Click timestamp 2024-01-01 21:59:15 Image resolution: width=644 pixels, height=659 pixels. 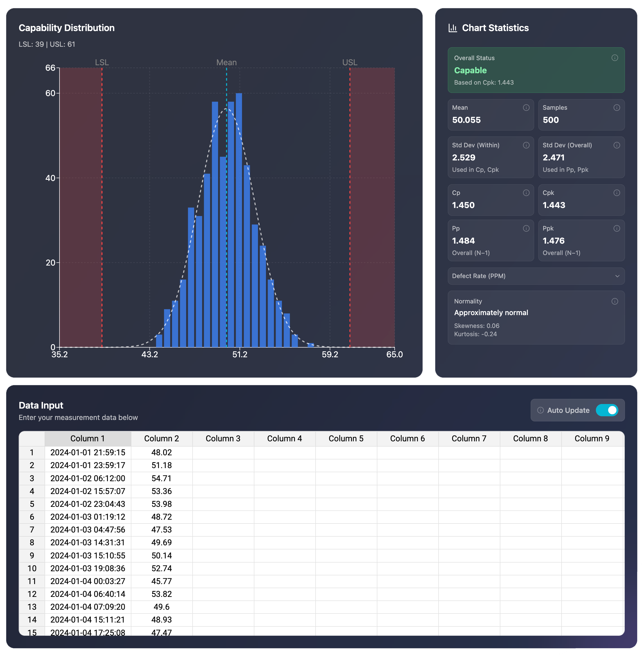[88, 452]
